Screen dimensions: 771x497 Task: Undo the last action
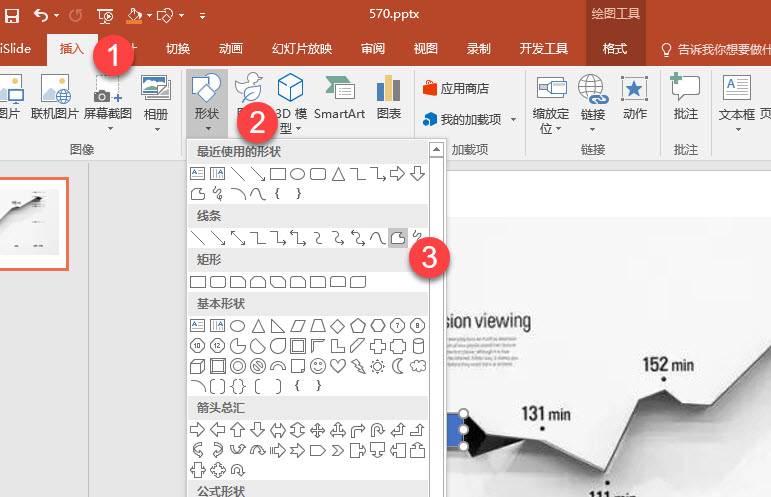coord(41,16)
